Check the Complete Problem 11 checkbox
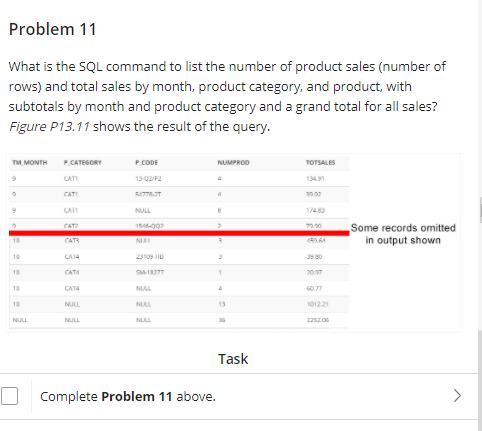This screenshot has height=431, width=482. tap(9, 396)
